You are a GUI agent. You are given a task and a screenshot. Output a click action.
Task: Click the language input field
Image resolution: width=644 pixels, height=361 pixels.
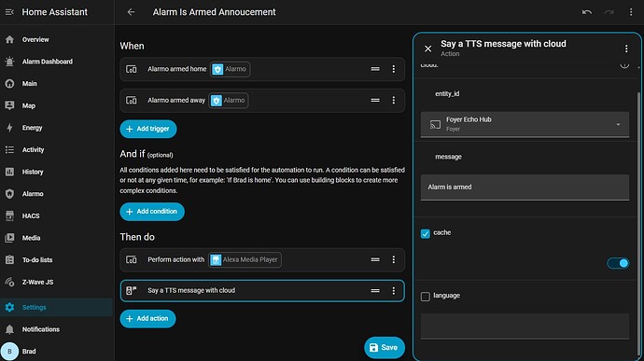pyautogui.click(x=525, y=326)
